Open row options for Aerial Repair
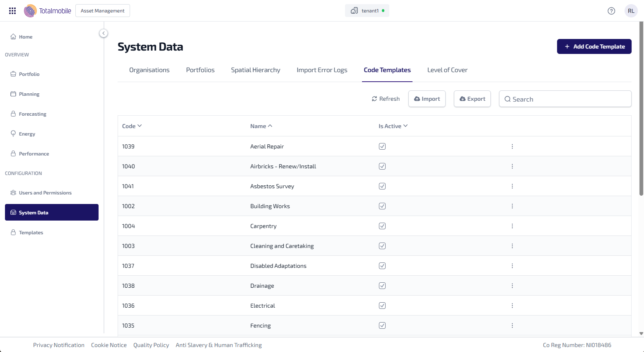The height and width of the screenshot is (352, 644). coord(512,146)
